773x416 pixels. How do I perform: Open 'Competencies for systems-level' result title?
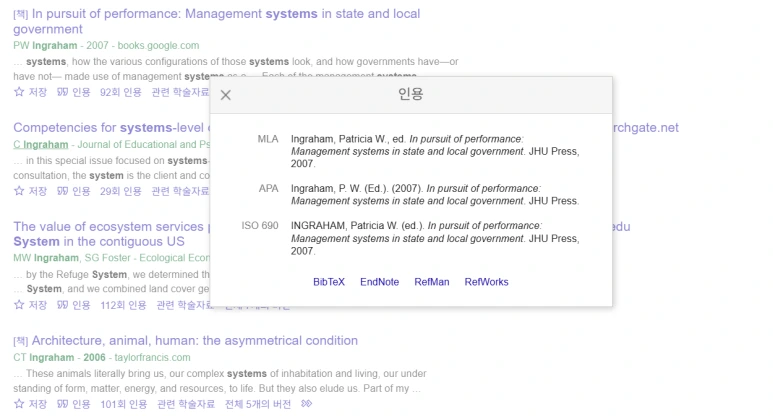tap(111, 128)
